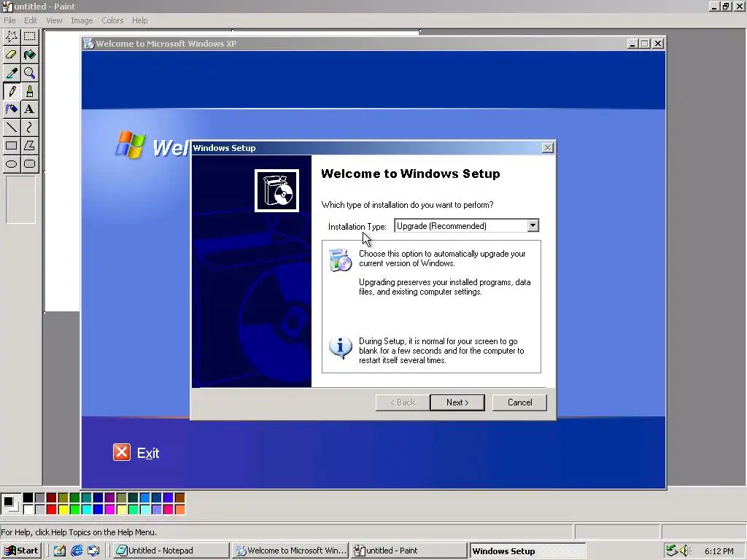Choose the Brush tool in Paint
The width and height of the screenshot is (747, 560).
click(x=29, y=91)
